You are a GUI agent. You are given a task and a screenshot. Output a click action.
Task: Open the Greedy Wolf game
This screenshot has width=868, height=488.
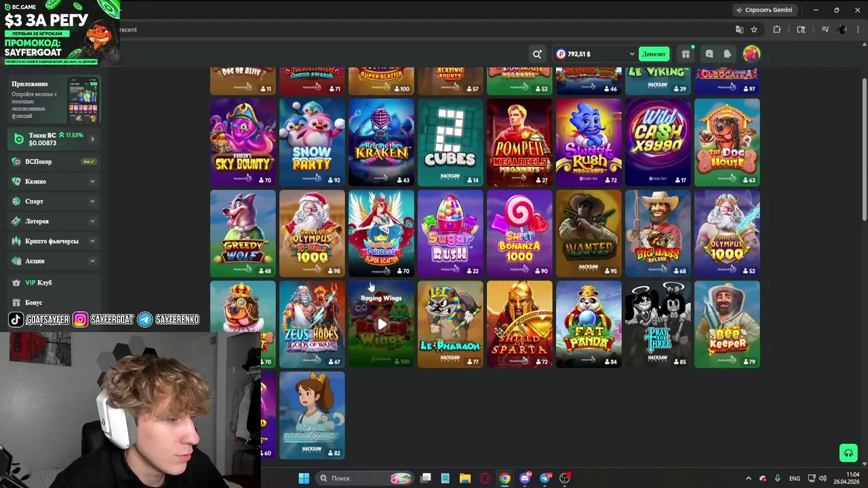point(243,233)
